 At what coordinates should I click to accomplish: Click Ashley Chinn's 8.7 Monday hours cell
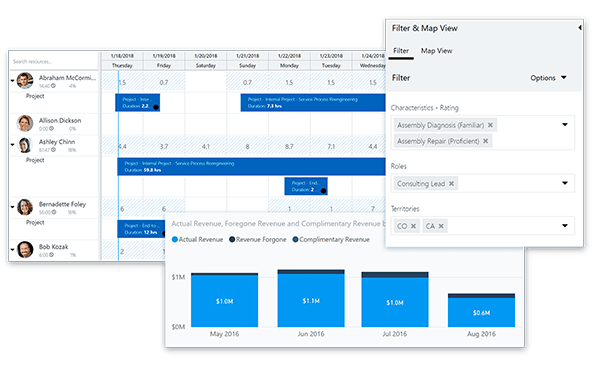[289, 146]
